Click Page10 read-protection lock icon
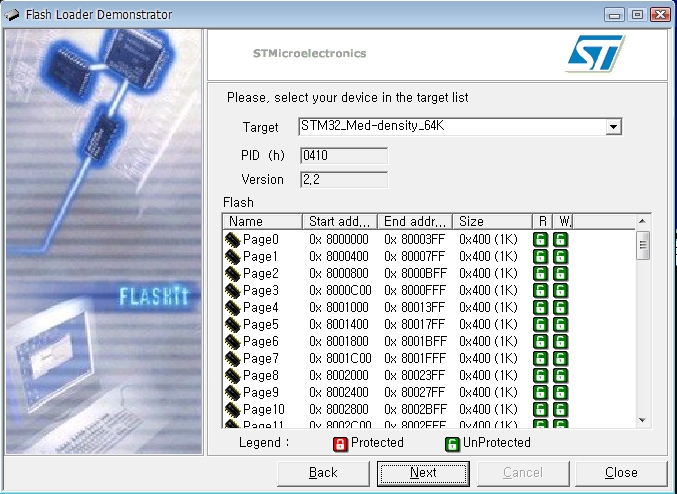 (540, 409)
